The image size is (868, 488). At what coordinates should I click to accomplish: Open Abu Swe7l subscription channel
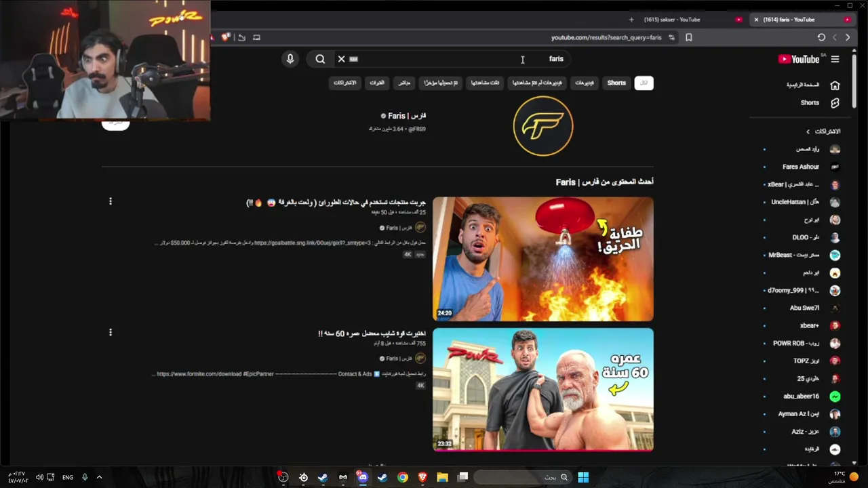click(803, 308)
